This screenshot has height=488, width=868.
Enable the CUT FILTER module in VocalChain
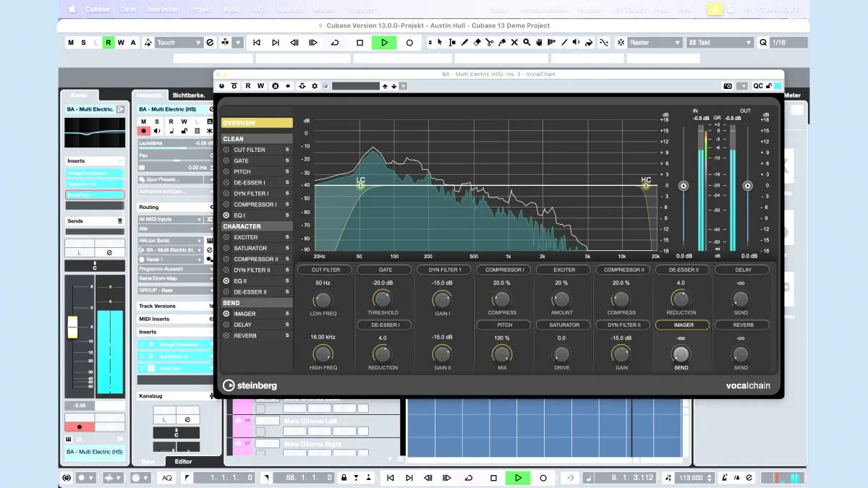coord(226,150)
